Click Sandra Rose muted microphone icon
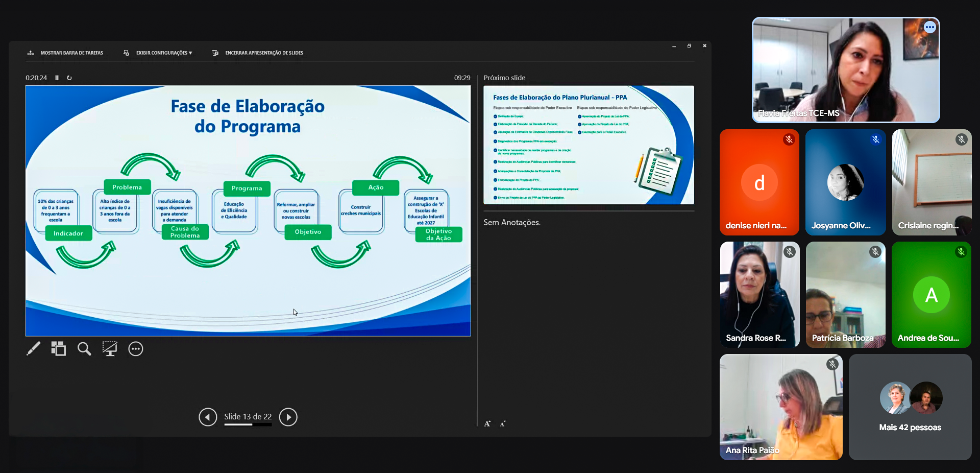Screen dimensions: 980x473 790,251
